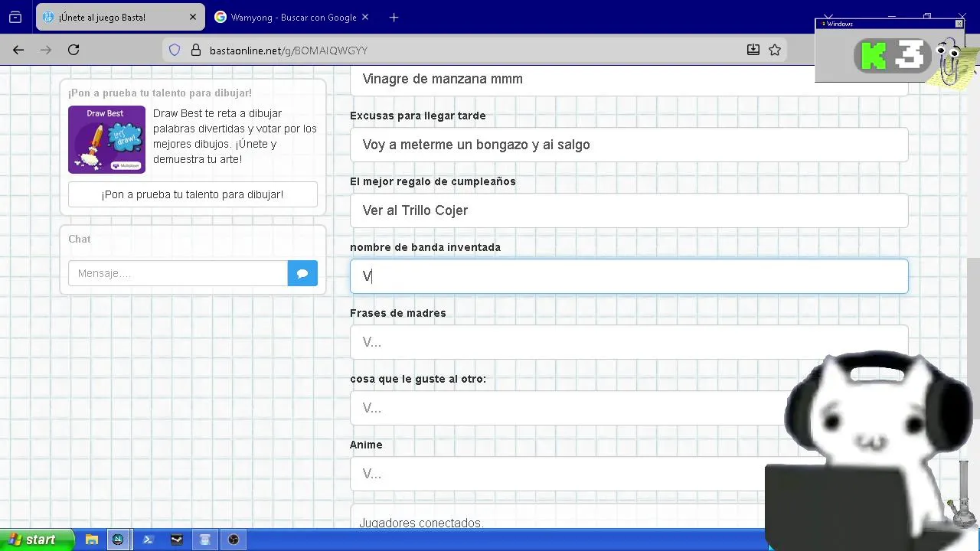
Task: Open File Explorer from the taskbar
Action: pos(92,540)
